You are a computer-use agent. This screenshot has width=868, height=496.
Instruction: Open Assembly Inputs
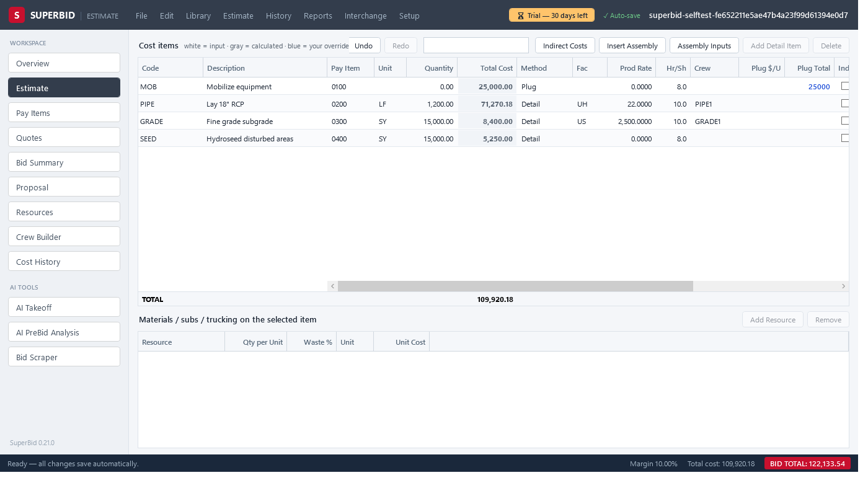point(704,45)
